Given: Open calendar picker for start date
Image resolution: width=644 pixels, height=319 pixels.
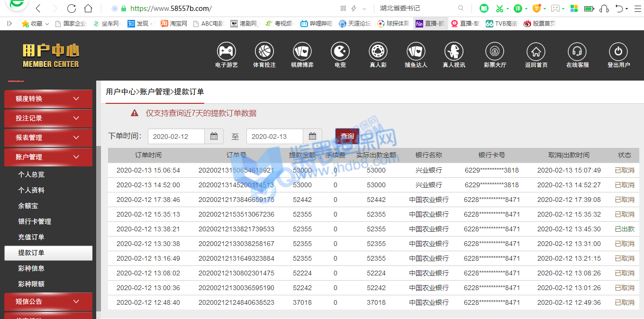Looking at the screenshot, I should (214, 137).
